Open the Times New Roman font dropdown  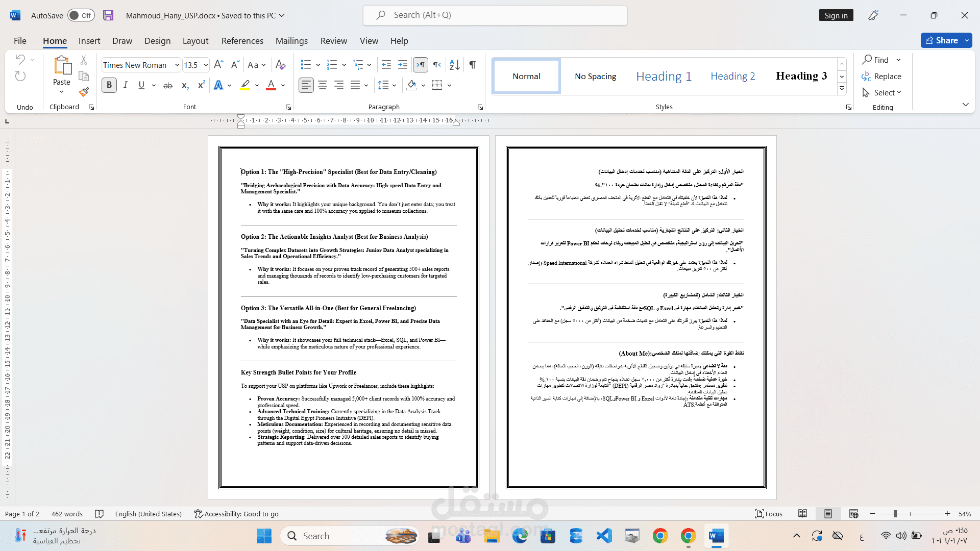coord(177,65)
